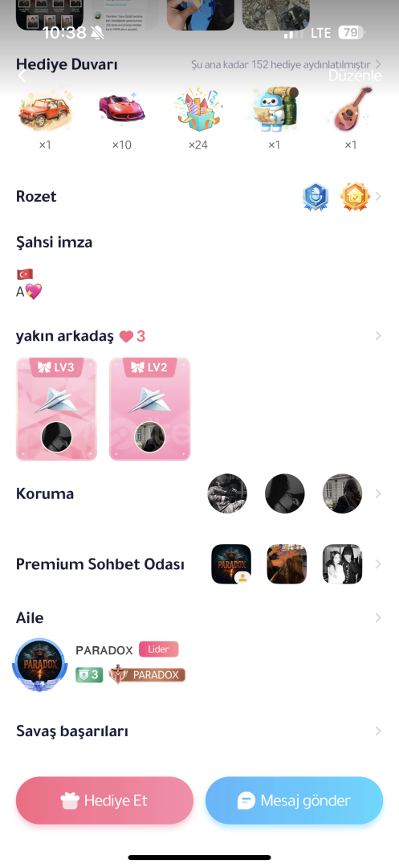Image resolution: width=399 pixels, height=868 pixels.
Task: Tap the Düzenle edit link
Action: pos(355,76)
